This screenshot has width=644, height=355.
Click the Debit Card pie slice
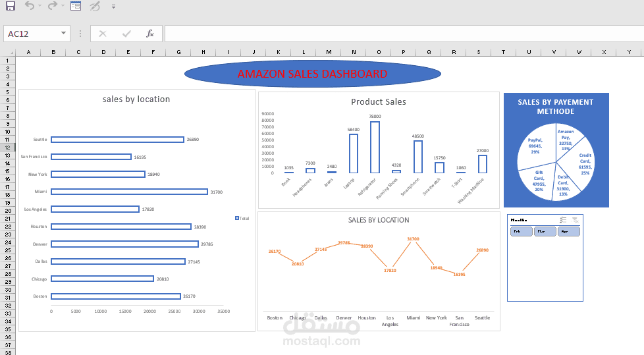[565, 185]
